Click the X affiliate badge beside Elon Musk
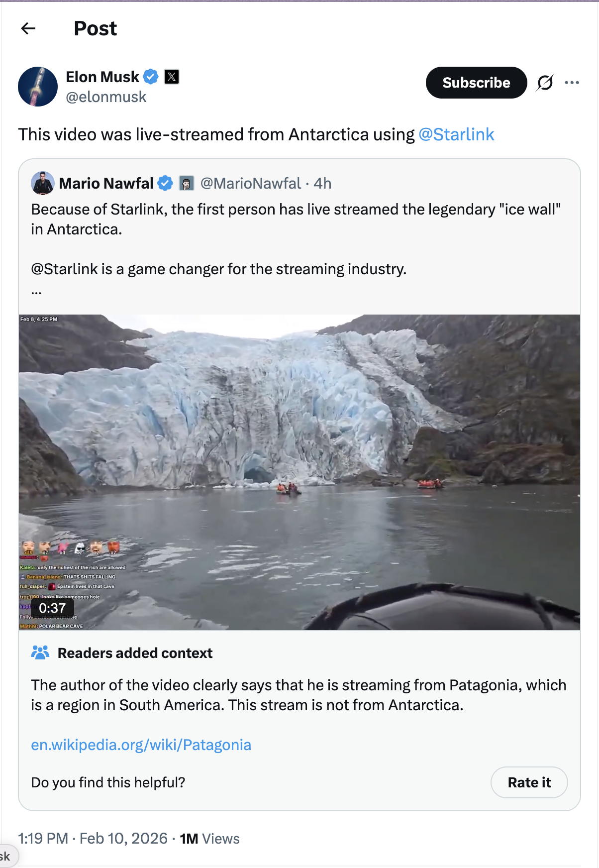 pos(171,77)
